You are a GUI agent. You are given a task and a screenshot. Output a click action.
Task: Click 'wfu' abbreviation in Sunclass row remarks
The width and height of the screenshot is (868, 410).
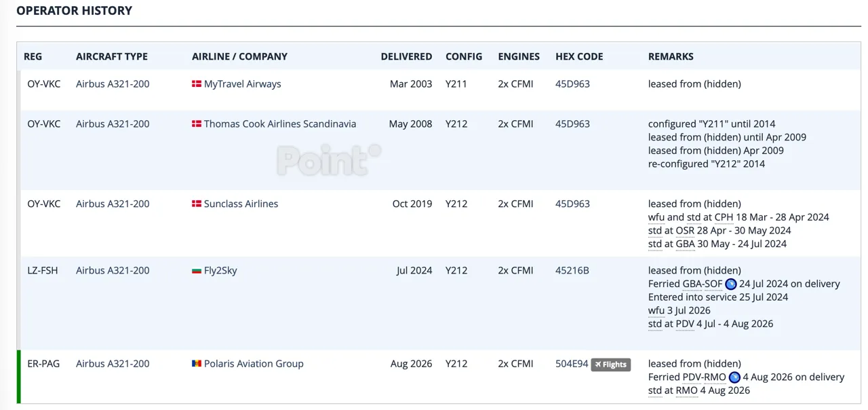(x=656, y=217)
